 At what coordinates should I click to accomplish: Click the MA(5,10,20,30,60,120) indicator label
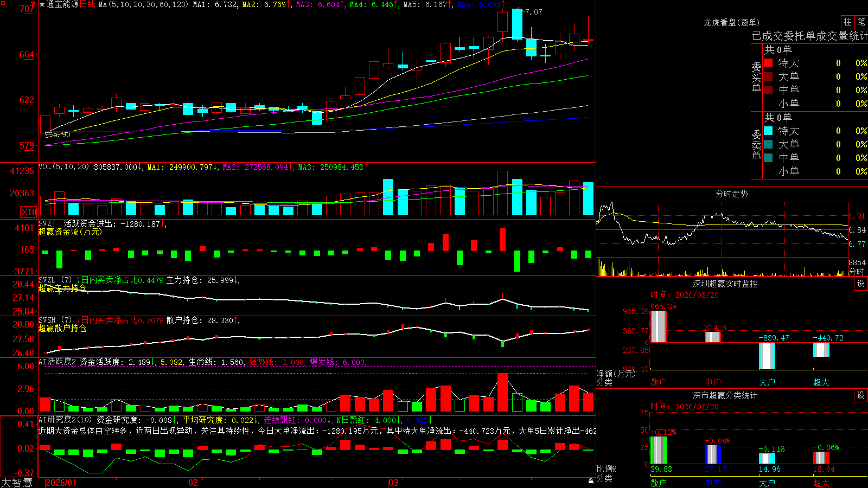pyautogui.click(x=143, y=4)
